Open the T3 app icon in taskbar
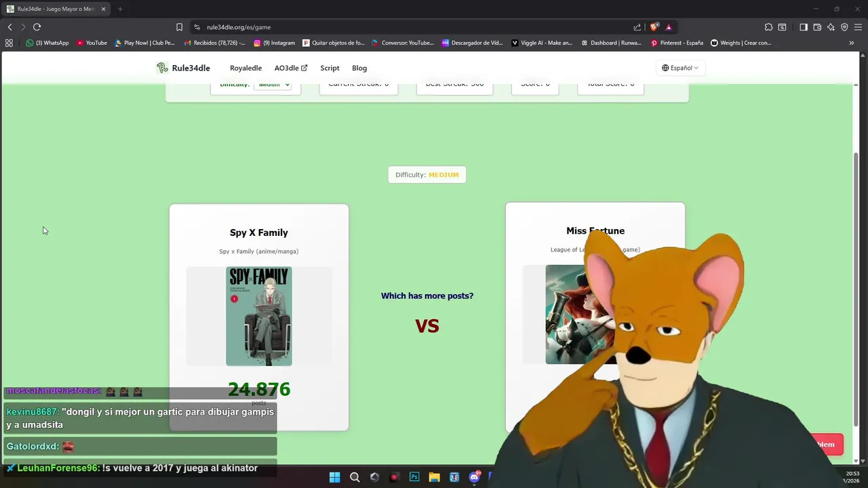868x488 pixels. tap(454, 477)
